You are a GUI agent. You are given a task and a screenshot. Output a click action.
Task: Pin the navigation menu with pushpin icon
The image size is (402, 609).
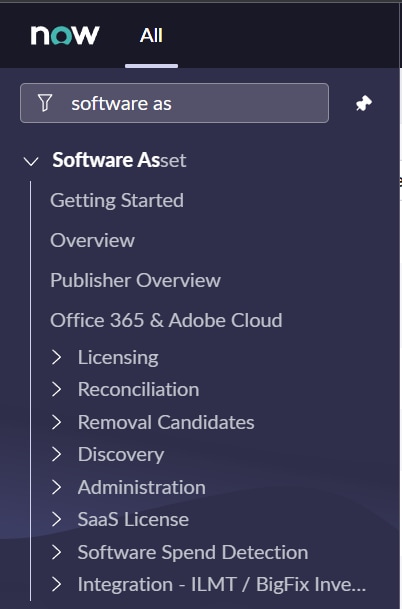(364, 103)
